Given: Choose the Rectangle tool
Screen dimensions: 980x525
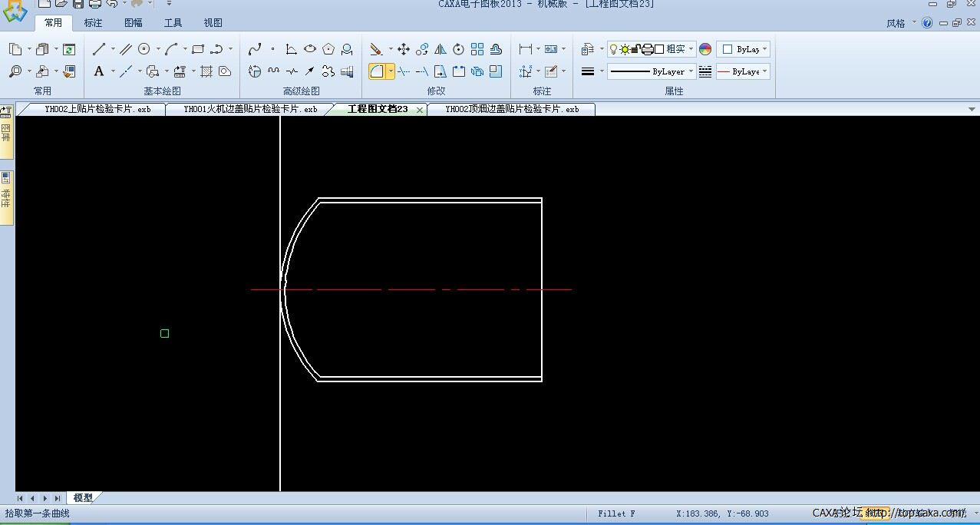Looking at the screenshot, I should point(198,49).
